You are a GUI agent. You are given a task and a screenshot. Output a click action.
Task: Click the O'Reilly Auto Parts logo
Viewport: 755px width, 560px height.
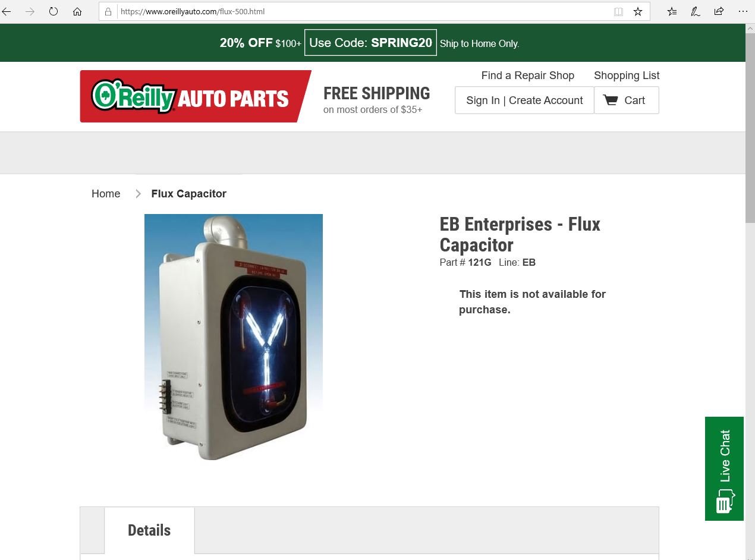(196, 96)
